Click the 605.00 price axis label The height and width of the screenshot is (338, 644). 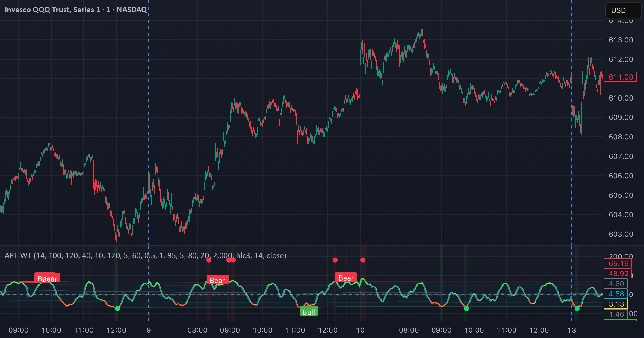[621, 195]
